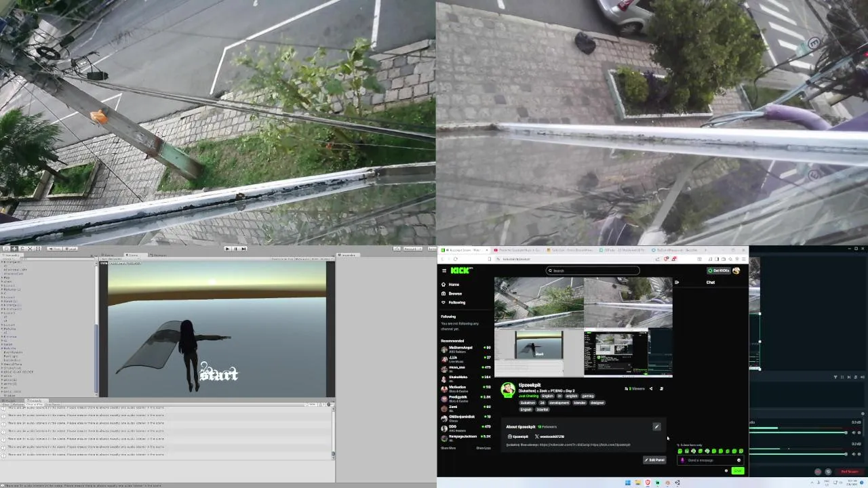This screenshot has height=488, width=868.
Task: Open Home in Kick sidebar
Action: pyautogui.click(x=450, y=285)
